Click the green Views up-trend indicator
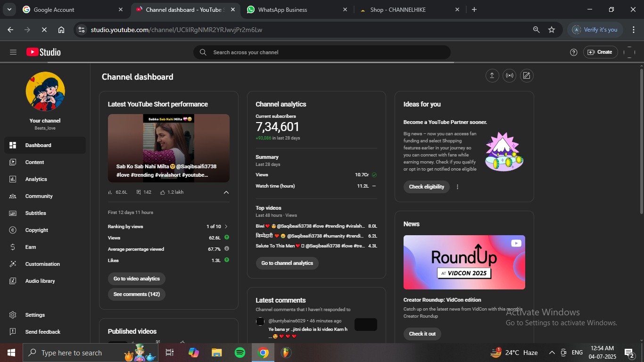This screenshot has height=362, width=644. tap(227, 238)
